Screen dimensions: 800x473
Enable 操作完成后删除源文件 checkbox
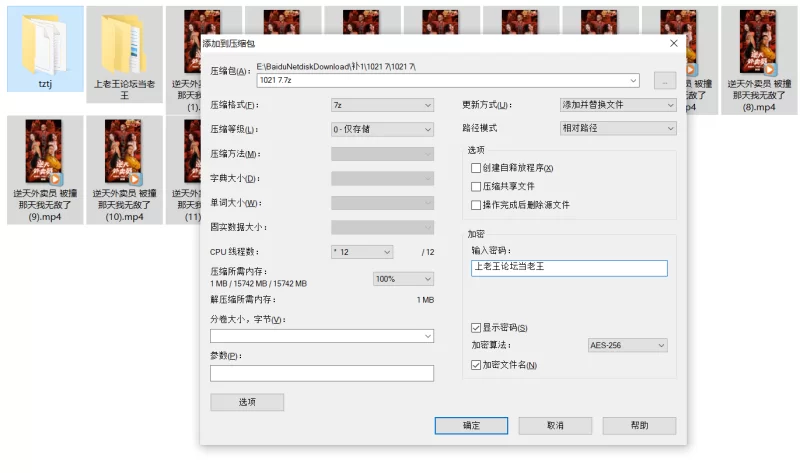click(476, 205)
